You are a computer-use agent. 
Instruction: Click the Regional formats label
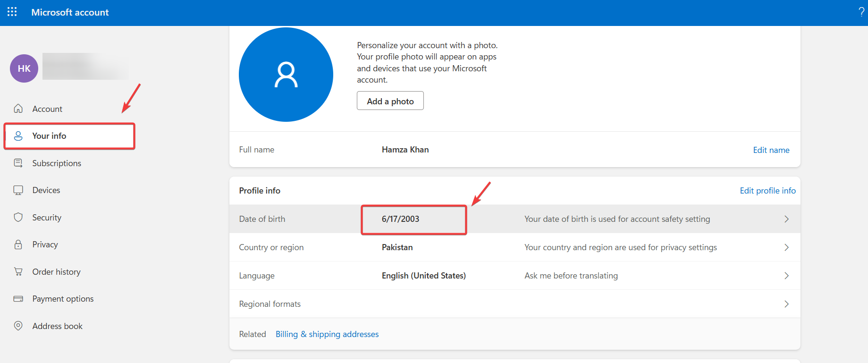point(270,304)
